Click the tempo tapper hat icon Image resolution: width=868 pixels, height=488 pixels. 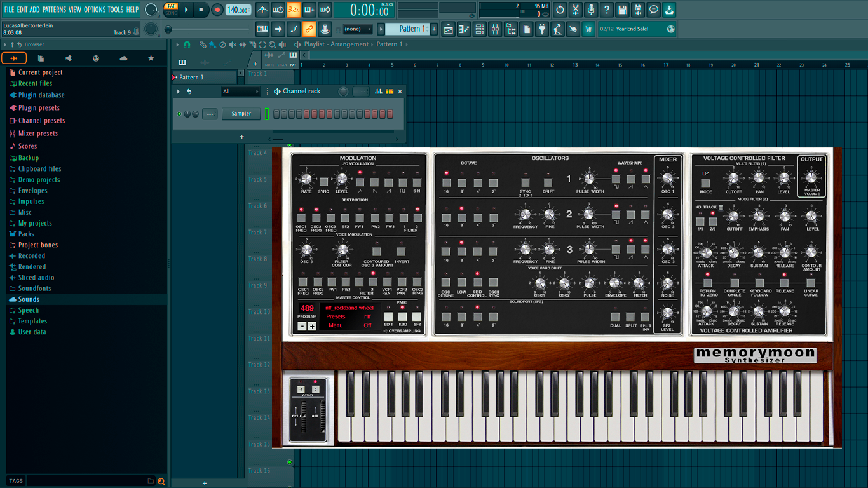pyautogui.click(x=325, y=29)
